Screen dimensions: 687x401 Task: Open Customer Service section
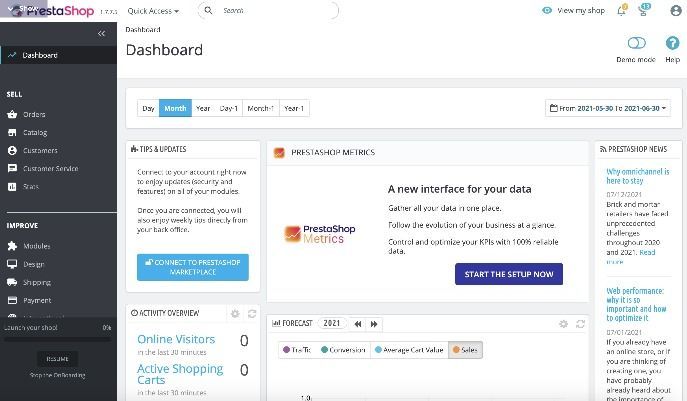coord(50,168)
